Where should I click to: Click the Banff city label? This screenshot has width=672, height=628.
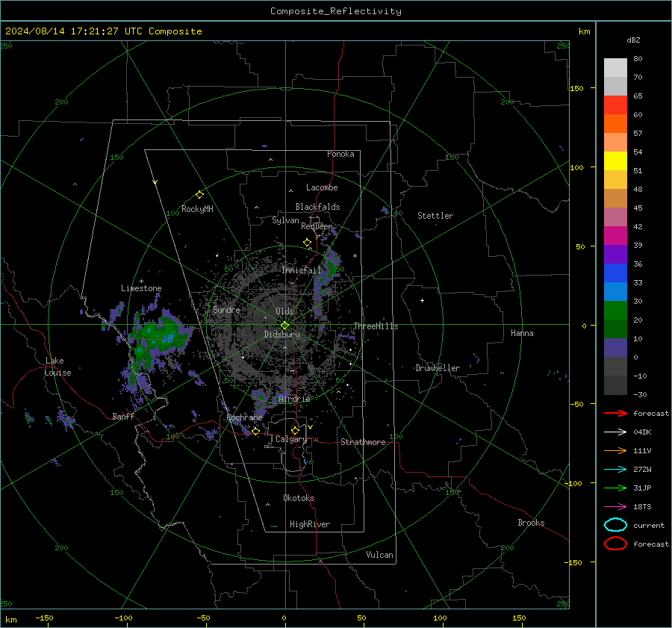(123, 416)
